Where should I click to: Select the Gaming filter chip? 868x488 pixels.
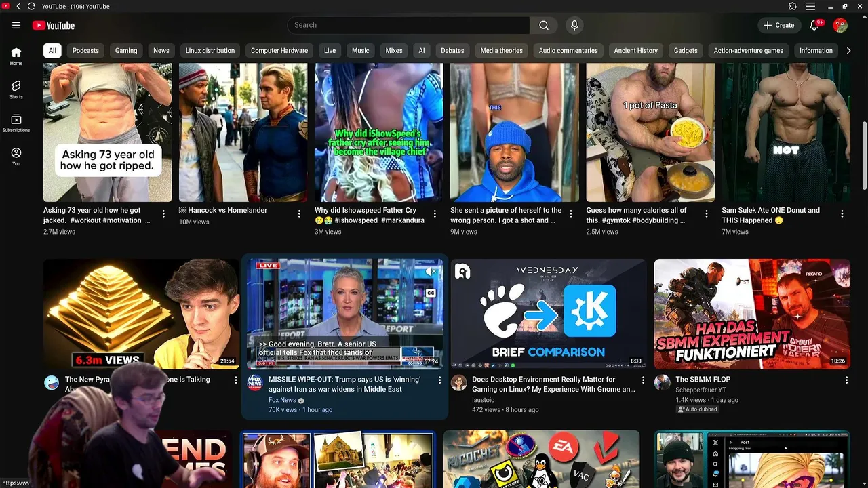tap(126, 50)
